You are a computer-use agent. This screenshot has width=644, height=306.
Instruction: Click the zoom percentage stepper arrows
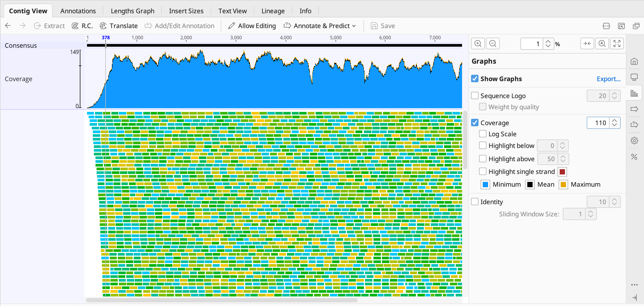pos(548,43)
